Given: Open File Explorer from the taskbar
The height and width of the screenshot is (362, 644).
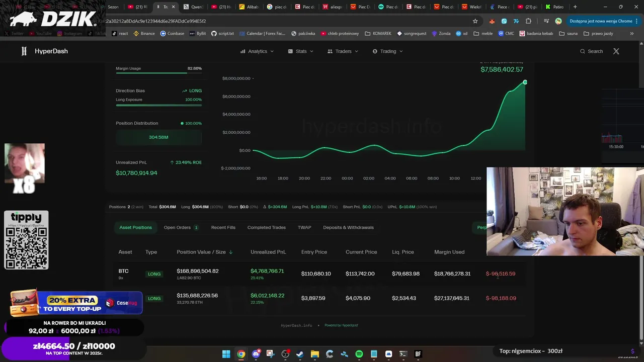Looking at the screenshot, I should (314, 354).
